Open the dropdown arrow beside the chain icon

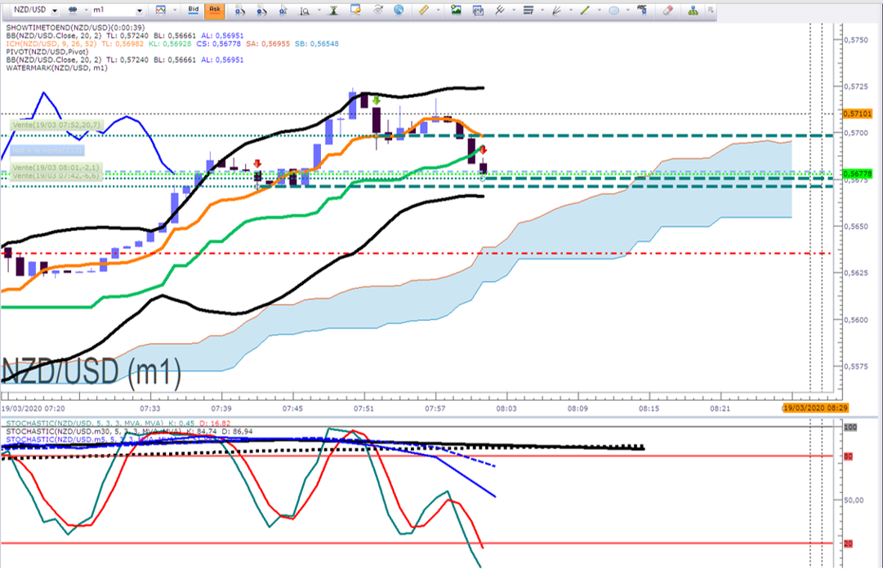(x=86, y=10)
